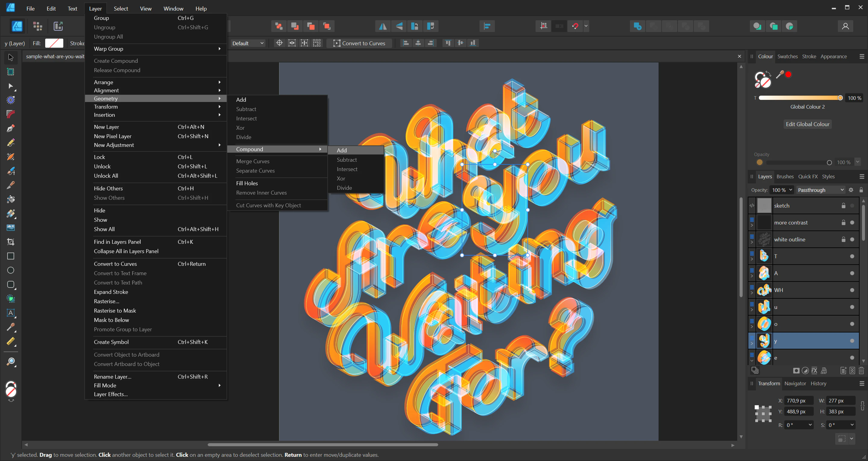This screenshot has width=868, height=461.
Task: Open the Layer Effects fx icon
Action: point(814,370)
